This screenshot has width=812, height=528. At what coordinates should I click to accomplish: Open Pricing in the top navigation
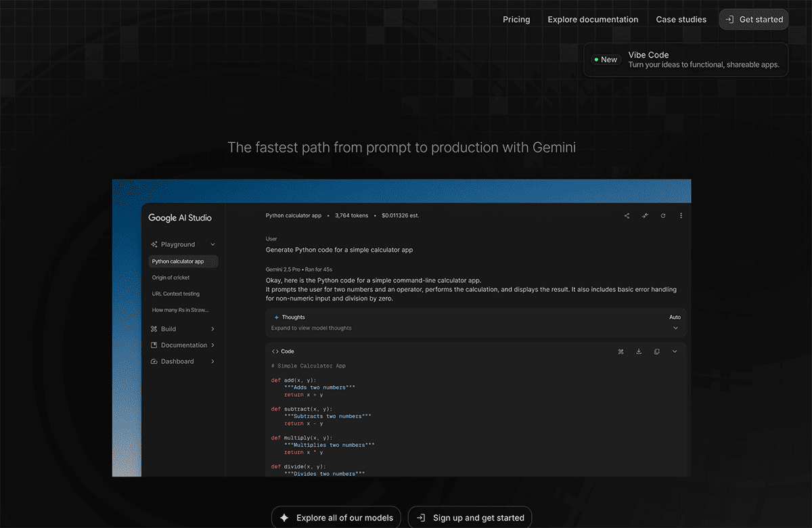516,20
